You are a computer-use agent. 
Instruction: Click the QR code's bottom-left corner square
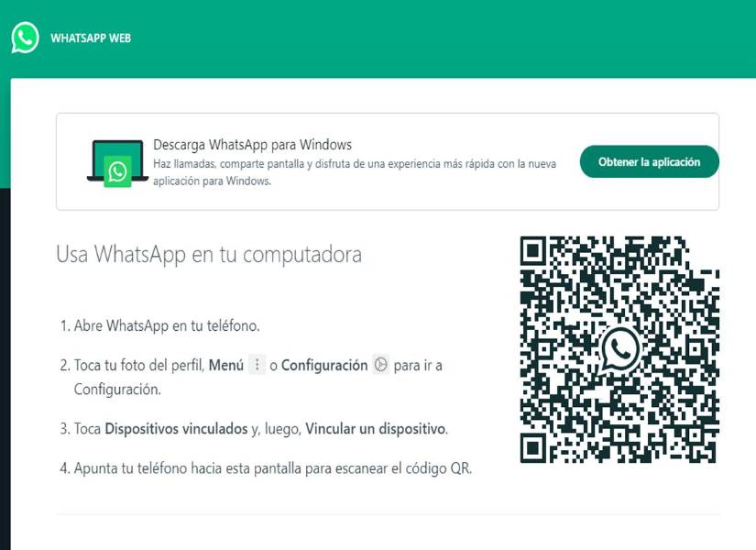[534, 447]
